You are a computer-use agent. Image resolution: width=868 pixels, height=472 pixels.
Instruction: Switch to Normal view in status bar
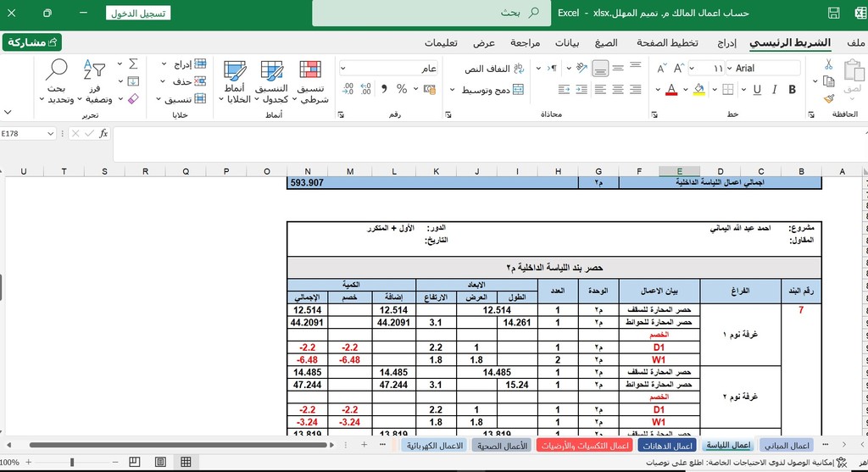(186, 462)
